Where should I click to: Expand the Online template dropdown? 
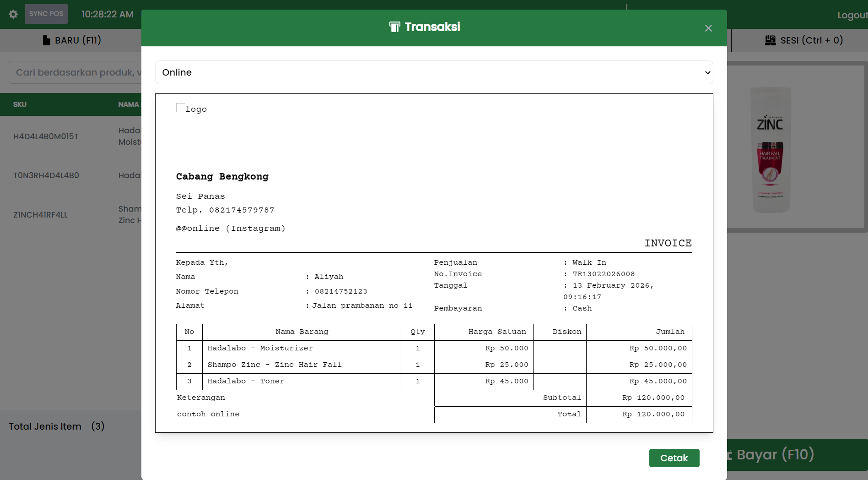(433, 72)
